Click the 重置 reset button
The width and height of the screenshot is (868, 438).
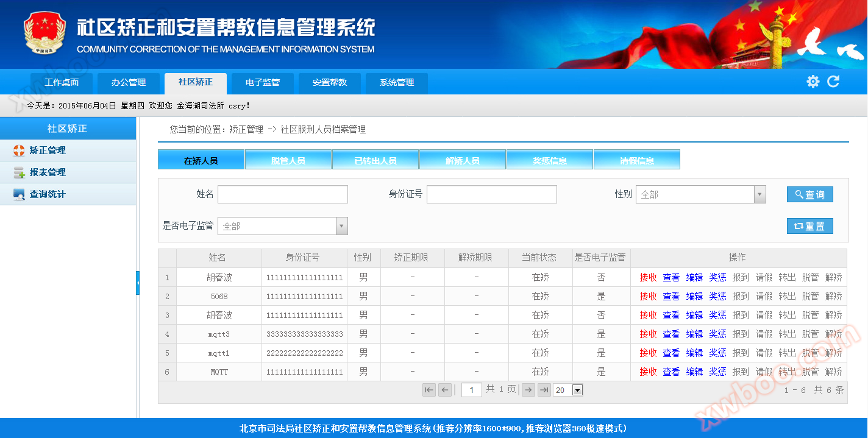tap(809, 226)
